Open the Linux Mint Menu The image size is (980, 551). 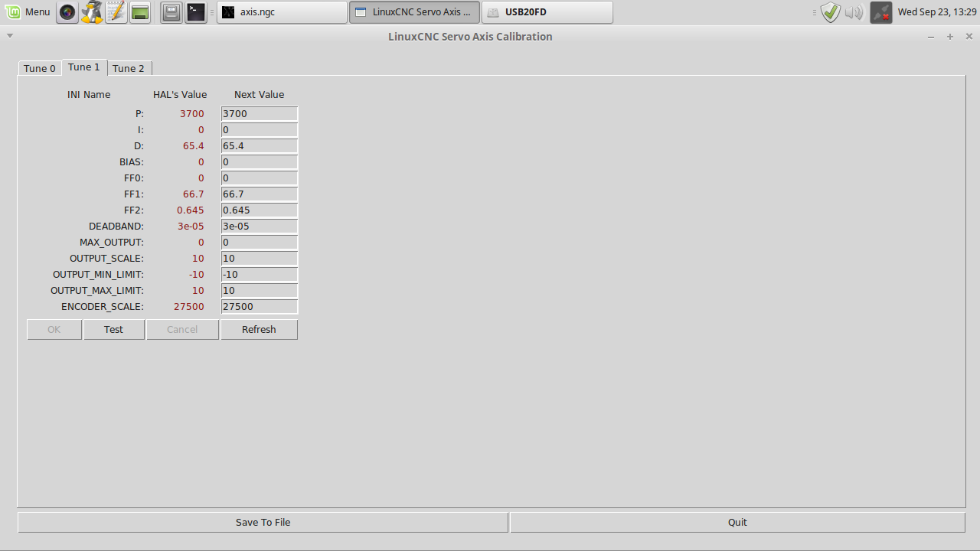[x=28, y=11]
